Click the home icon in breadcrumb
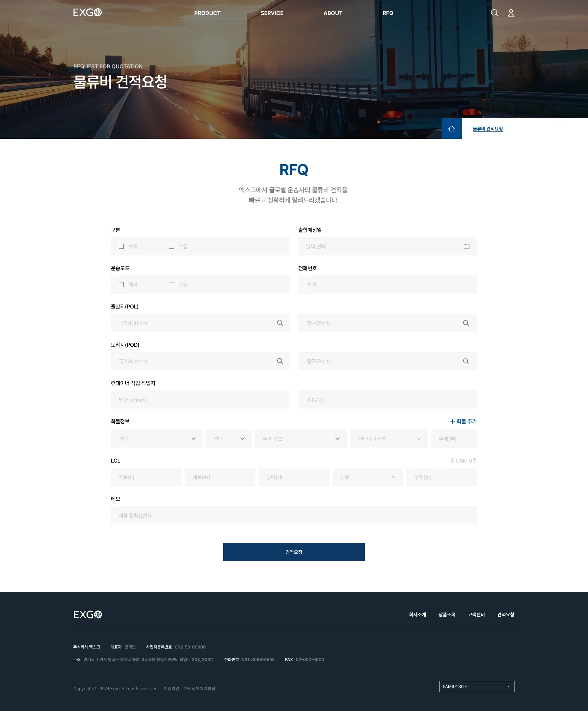The image size is (588, 711). 452,129
